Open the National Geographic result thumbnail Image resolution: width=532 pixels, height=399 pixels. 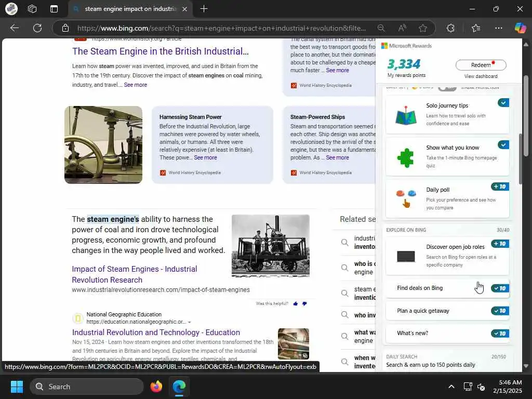coord(293,344)
